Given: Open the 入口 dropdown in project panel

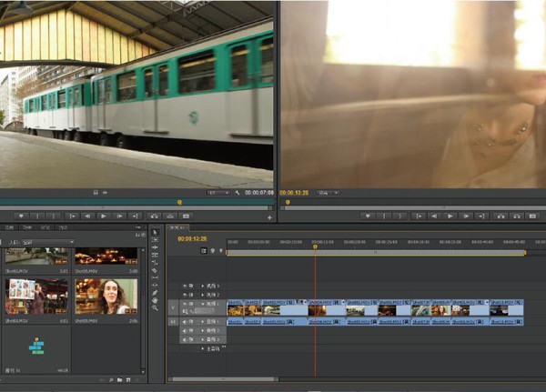Looking at the screenshot, I should point(48,242).
